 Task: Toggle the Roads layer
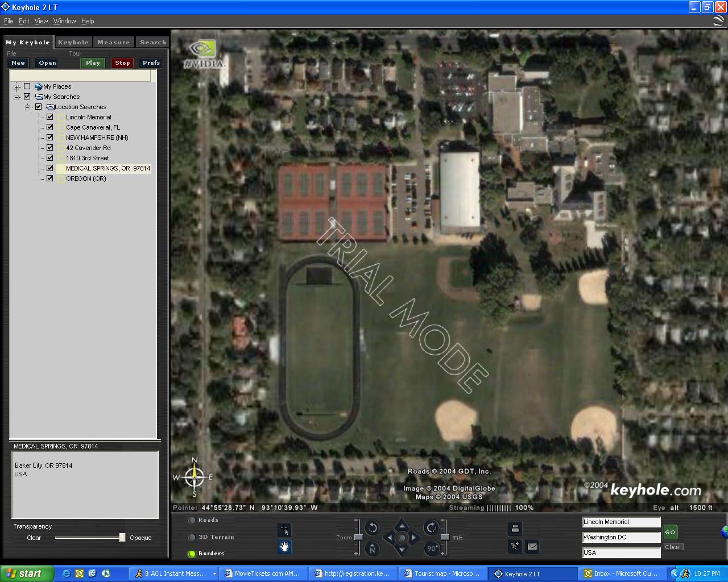(x=192, y=520)
